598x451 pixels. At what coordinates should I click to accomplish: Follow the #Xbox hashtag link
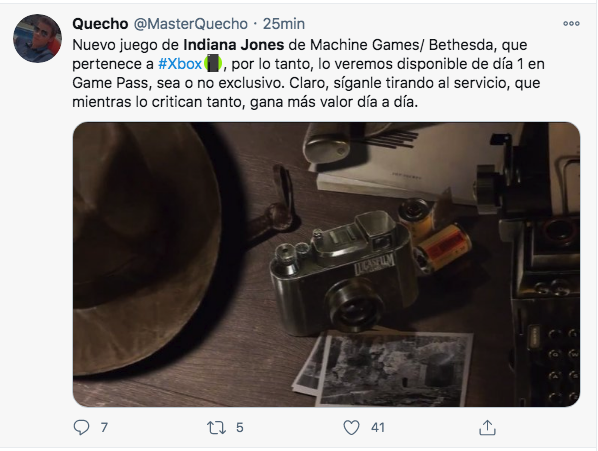[x=180, y=64]
